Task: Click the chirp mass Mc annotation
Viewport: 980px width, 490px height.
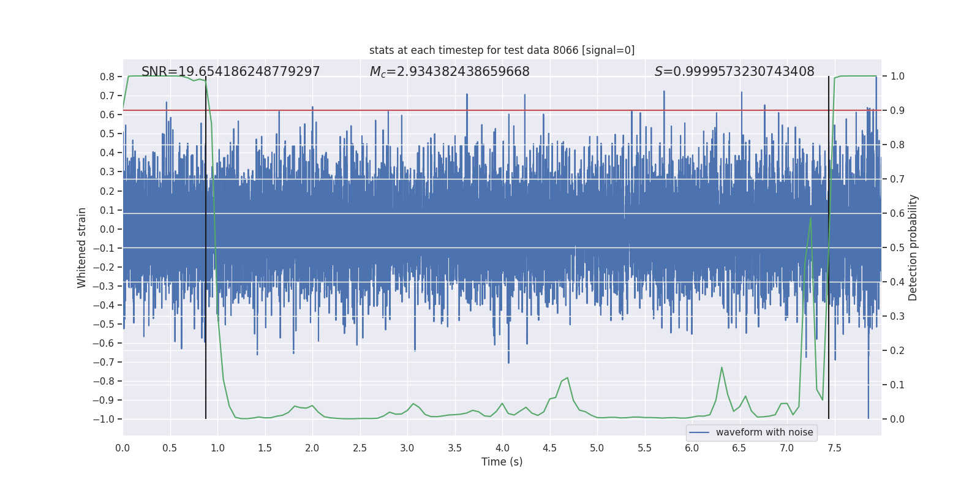Action: [x=450, y=72]
